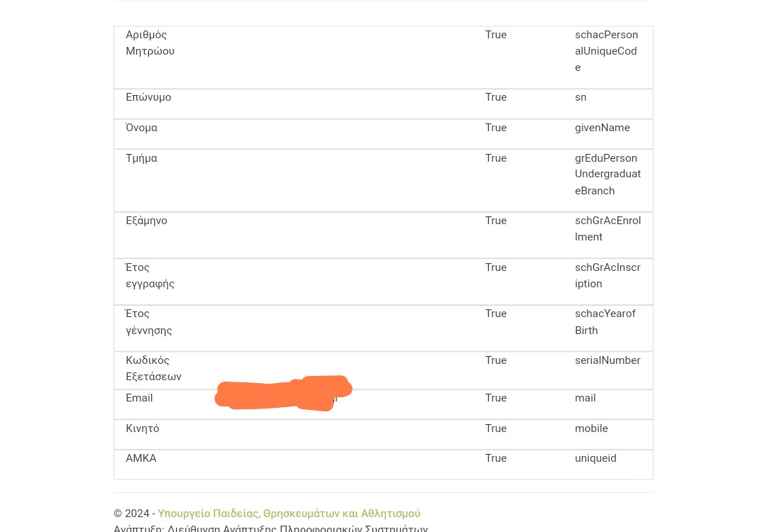Select the grEduPersonUndergraduateBranch attribute text
Image resolution: width=760 pixels, height=532 pixels.
(608, 174)
